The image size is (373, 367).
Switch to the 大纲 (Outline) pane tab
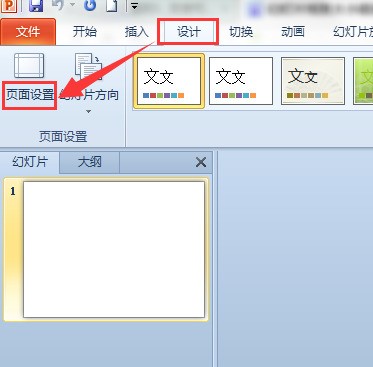tap(89, 162)
